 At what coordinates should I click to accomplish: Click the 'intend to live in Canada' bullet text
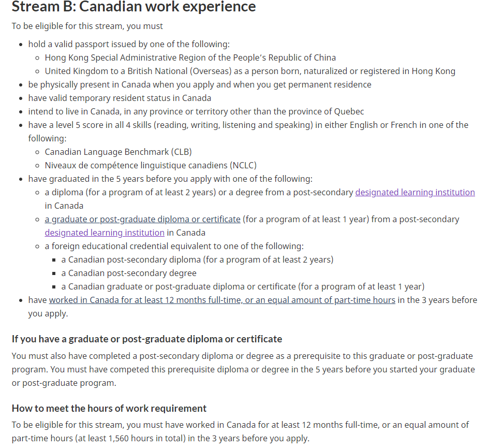point(196,111)
